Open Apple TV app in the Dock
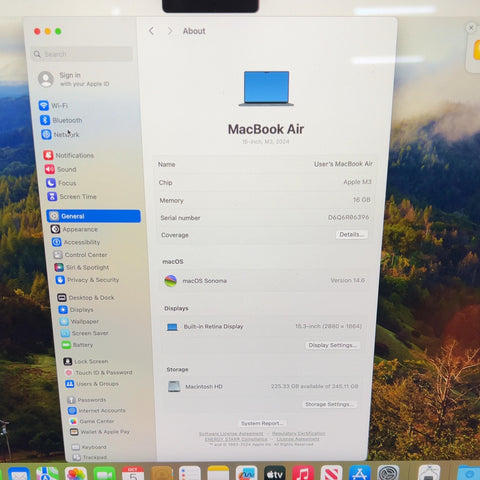Image resolution: width=480 pixels, height=480 pixels. [x=275, y=473]
